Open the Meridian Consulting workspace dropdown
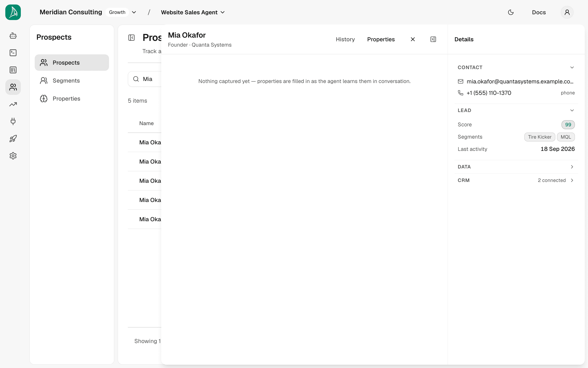Image resolution: width=588 pixels, height=368 pixels. [134, 12]
